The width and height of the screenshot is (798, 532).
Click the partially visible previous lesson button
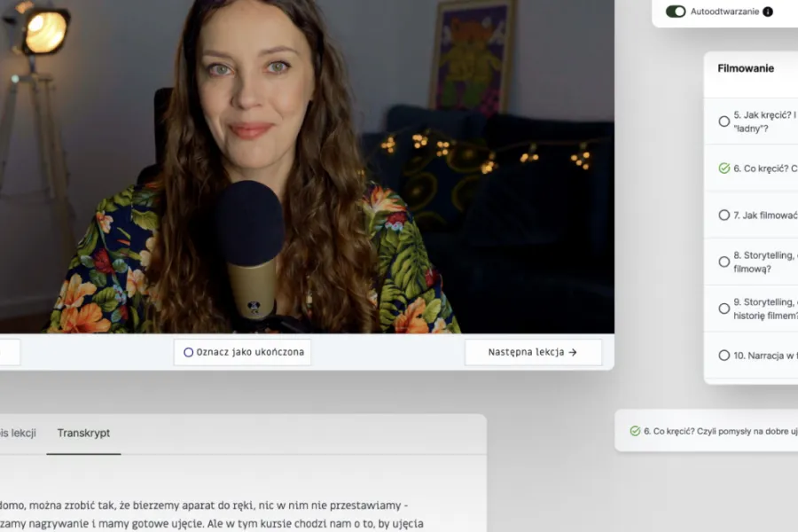9,352
